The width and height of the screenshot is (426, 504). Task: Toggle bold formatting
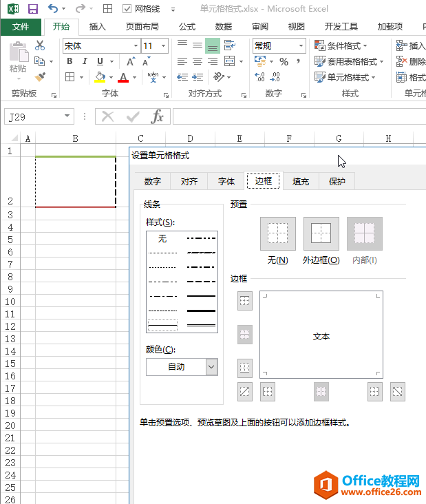pyautogui.click(x=70, y=61)
